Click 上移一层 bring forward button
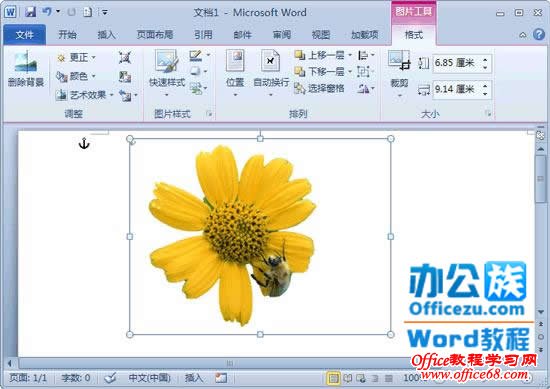Viewport: 550px width, 389px height. [x=320, y=55]
